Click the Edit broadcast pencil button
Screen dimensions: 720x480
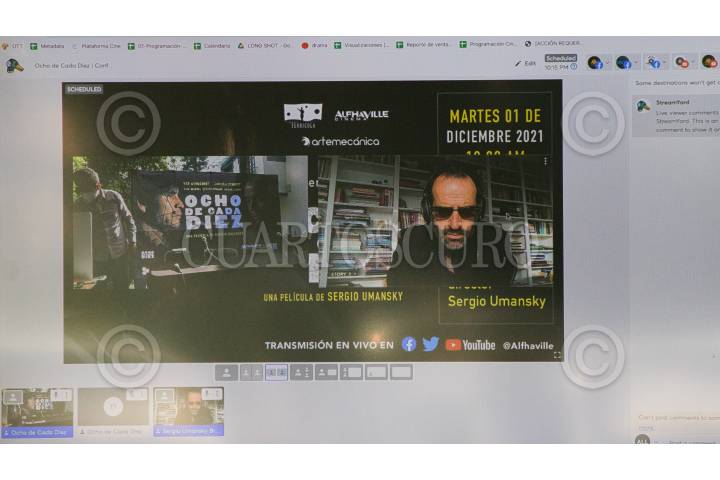click(x=525, y=63)
